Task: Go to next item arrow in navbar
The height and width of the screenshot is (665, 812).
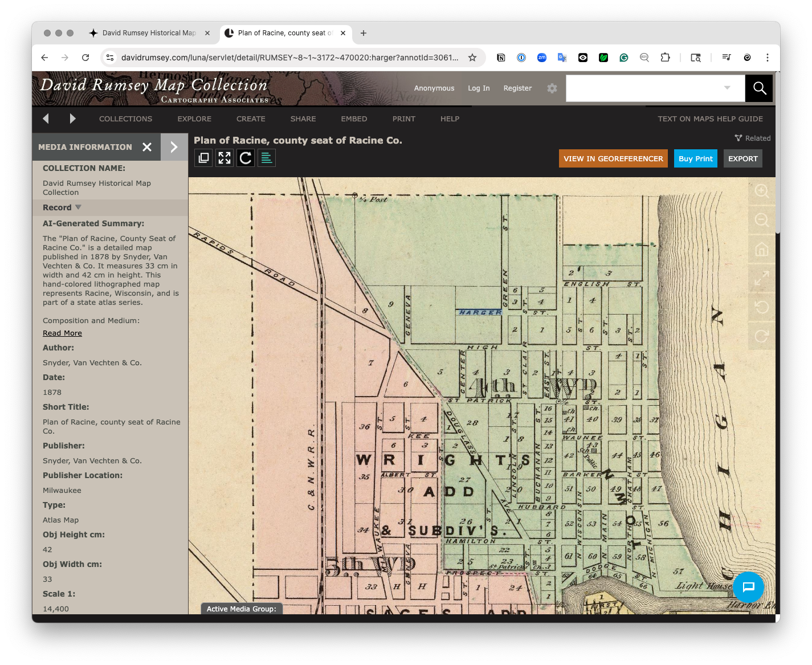Action: (x=72, y=119)
